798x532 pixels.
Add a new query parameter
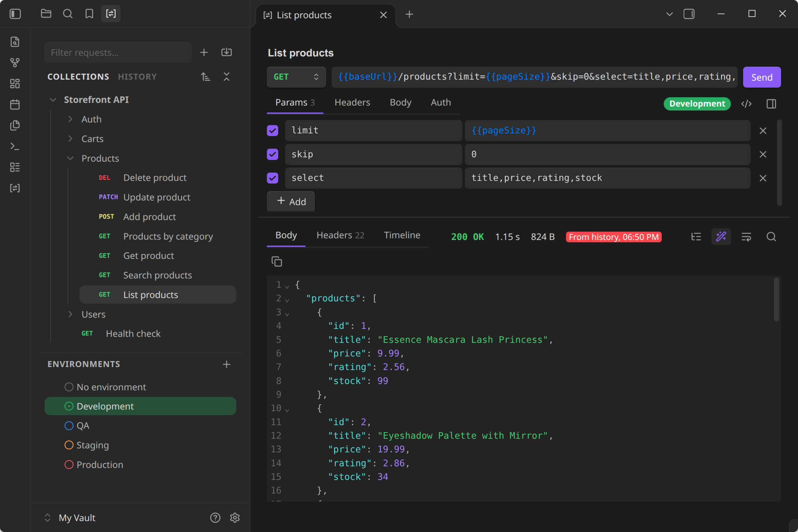point(291,201)
